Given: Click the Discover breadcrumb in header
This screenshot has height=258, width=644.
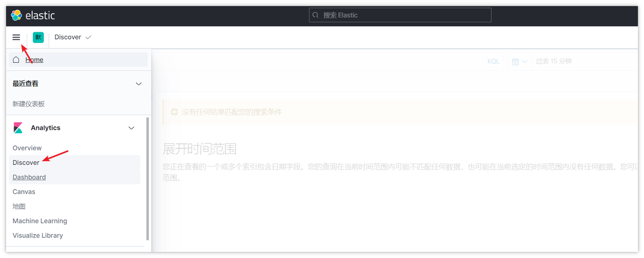Looking at the screenshot, I should click(68, 37).
